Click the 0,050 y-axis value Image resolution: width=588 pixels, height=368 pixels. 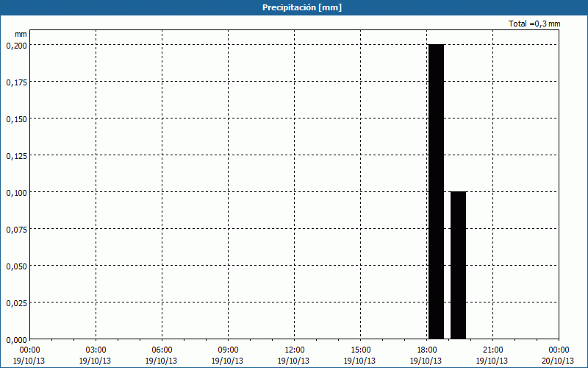click(16, 266)
